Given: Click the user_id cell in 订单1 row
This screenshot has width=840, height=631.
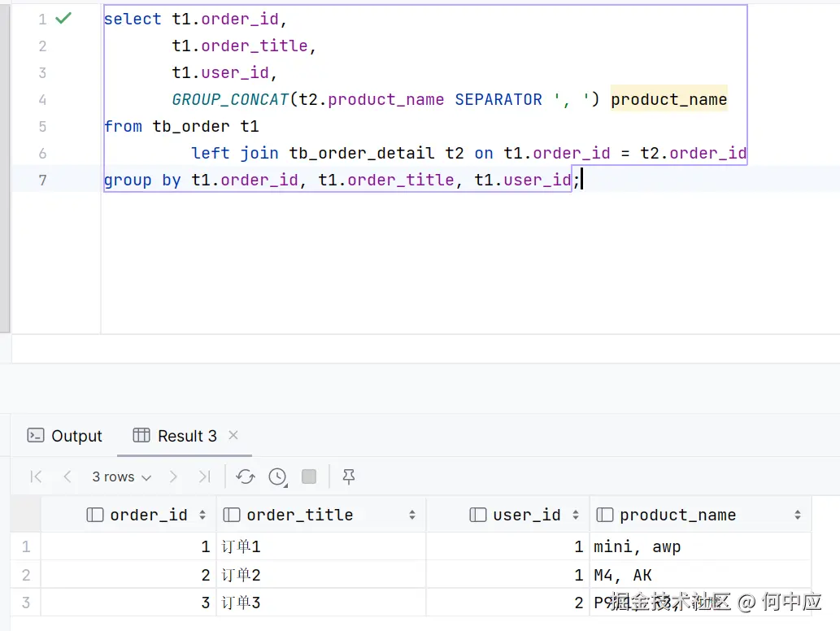Looking at the screenshot, I should 508,546.
